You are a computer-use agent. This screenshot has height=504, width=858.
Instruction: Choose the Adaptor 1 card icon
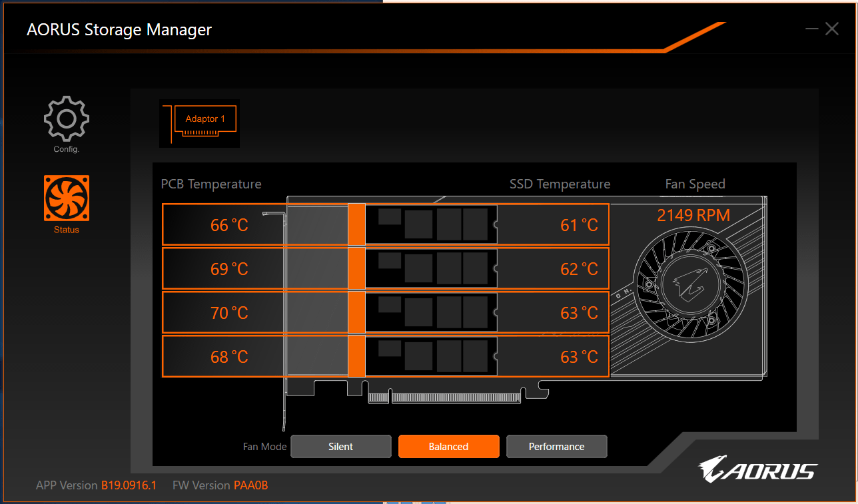click(x=199, y=123)
